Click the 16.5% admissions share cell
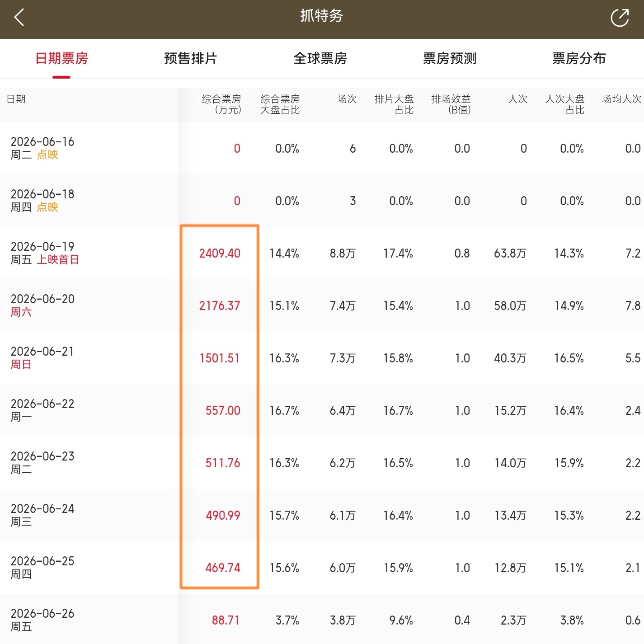Viewport: 644px width, 644px height. point(569,358)
